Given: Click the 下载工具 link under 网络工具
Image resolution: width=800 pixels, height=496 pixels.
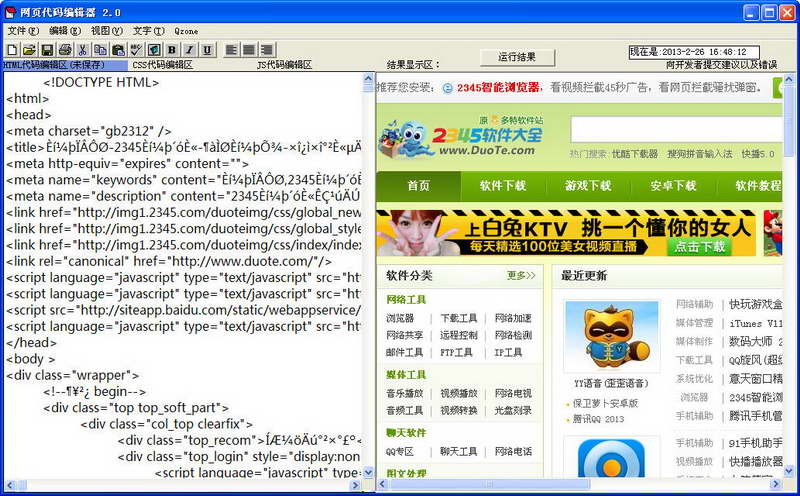Looking at the screenshot, I should [x=459, y=318].
